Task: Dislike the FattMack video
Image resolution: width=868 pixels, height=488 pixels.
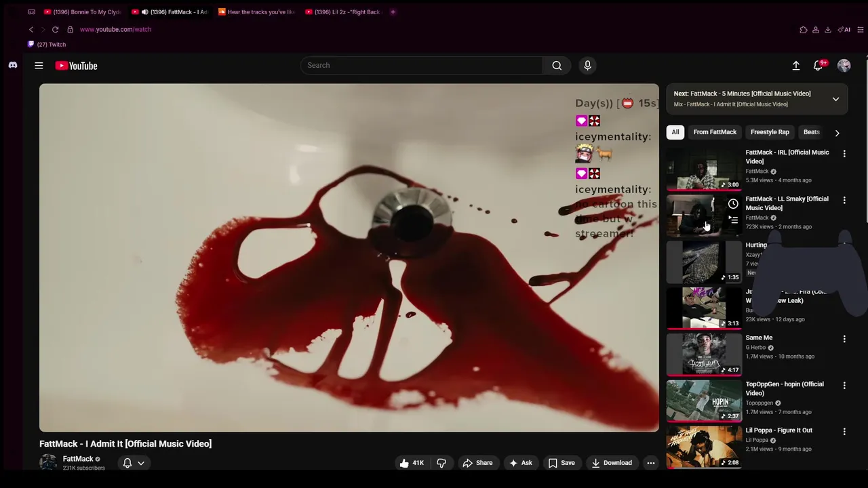Action: (441, 463)
